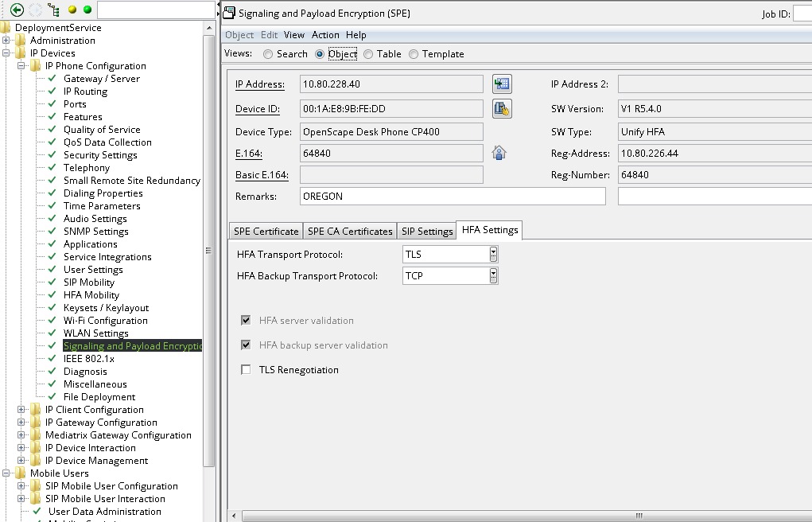Switch to the SIP Settings tab
The height and width of the screenshot is (522, 812).
(427, 232)
